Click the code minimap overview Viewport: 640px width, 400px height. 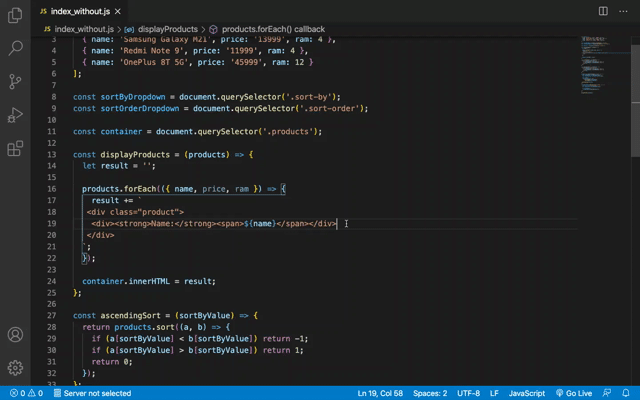[x=605, y=65]
